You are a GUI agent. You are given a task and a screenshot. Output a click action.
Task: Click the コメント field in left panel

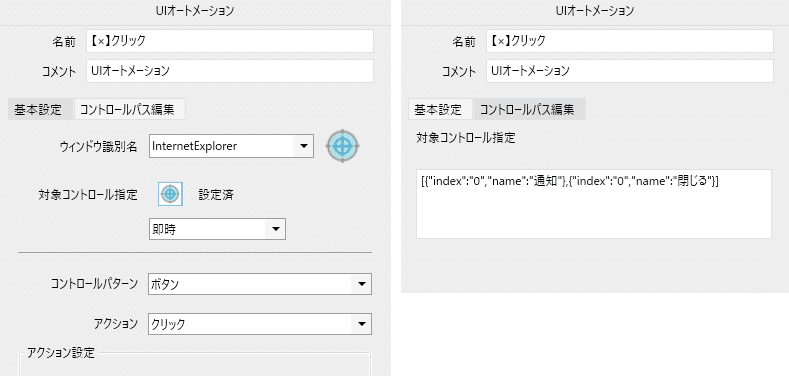[229, 71]
